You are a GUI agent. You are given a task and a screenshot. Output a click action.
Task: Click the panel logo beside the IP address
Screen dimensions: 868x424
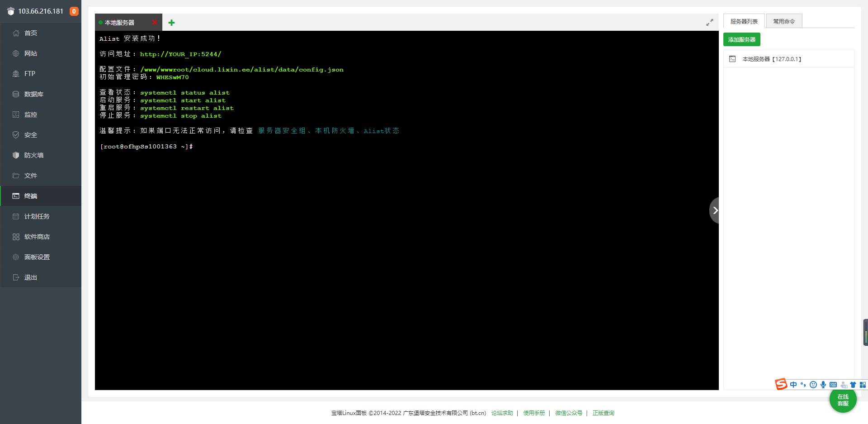(x=11, y=11)
